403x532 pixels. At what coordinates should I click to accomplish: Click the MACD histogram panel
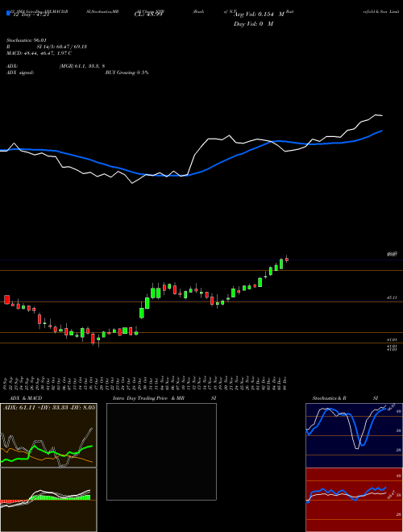click(x=48, y=500)
